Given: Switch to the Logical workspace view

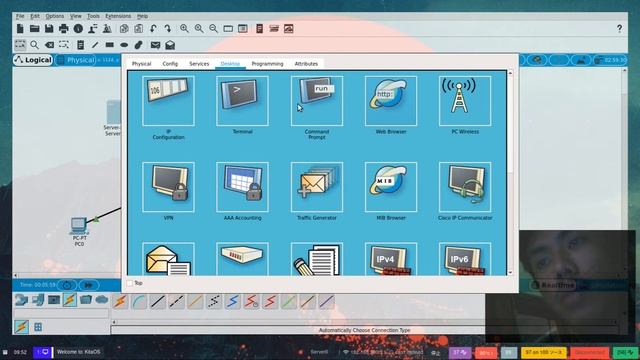Looking at the screenshot, I should (x=33, y=60).
